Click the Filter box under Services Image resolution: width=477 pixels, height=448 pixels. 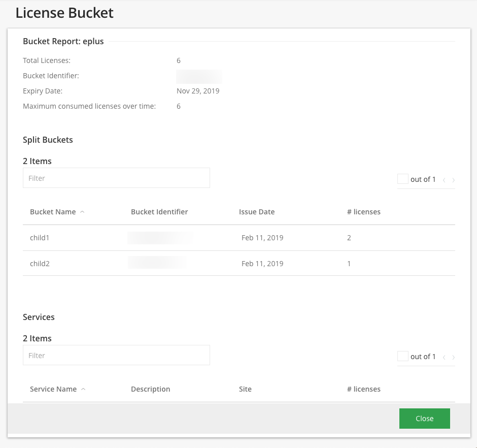click(116, 355)
